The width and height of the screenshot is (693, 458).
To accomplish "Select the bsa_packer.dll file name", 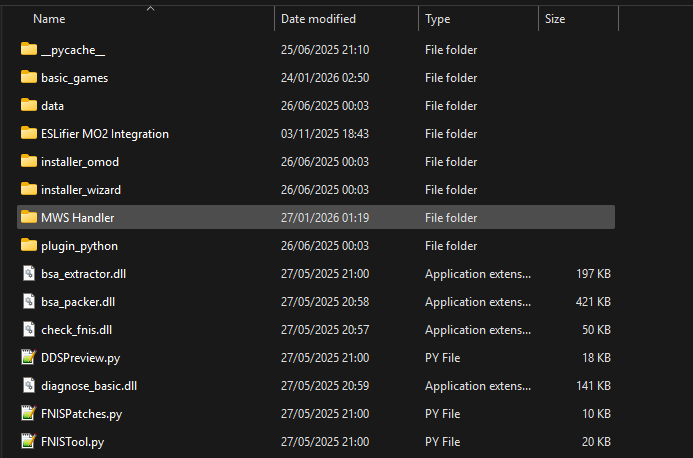I will coord(78,302).
